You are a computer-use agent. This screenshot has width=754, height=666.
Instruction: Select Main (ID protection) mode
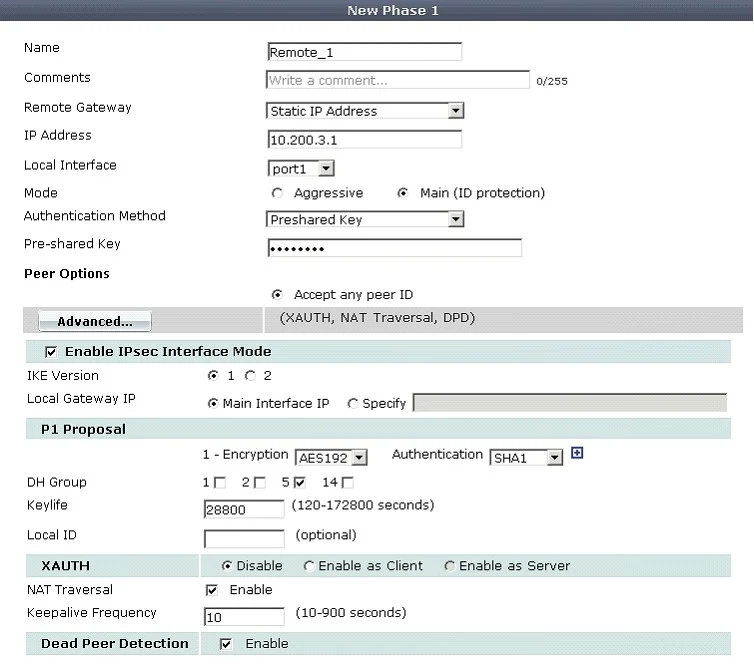402,193
